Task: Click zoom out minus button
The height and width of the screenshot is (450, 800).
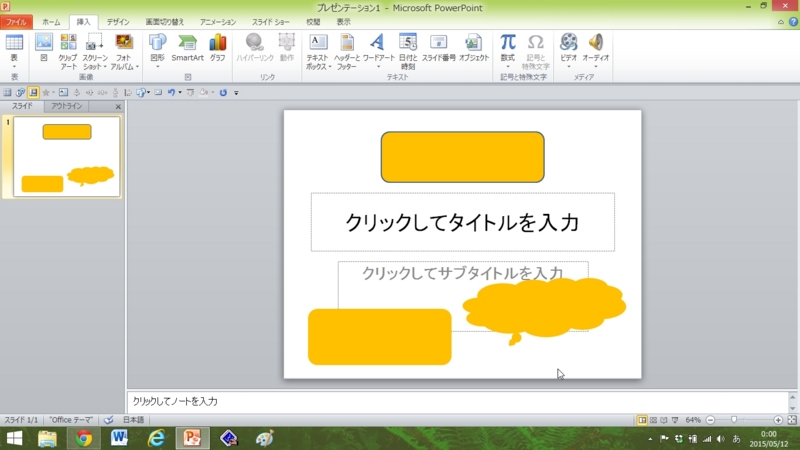Action: [x=710, y=420]
